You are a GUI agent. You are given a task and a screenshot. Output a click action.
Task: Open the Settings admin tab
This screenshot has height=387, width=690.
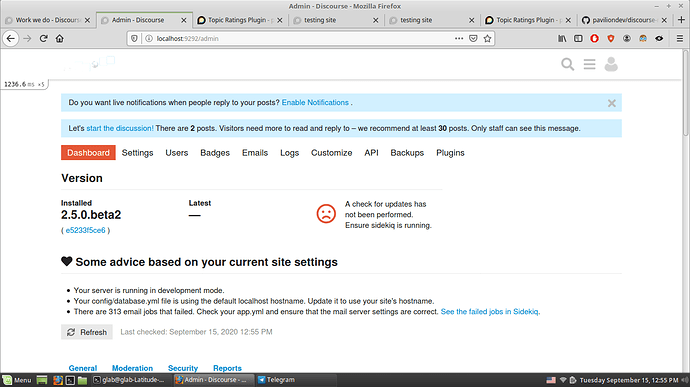(x=137, y=153)
